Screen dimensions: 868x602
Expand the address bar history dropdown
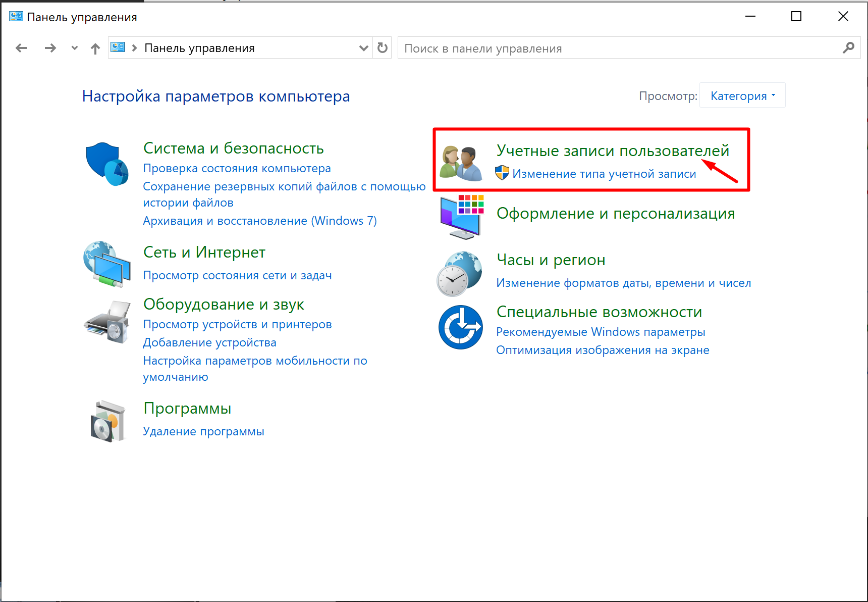pyautogui.click(x=363, y=48)
